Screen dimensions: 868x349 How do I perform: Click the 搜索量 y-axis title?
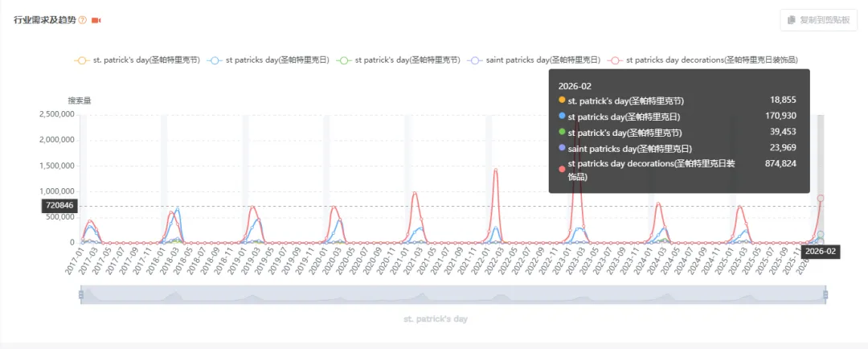click(x=79, y=101)
